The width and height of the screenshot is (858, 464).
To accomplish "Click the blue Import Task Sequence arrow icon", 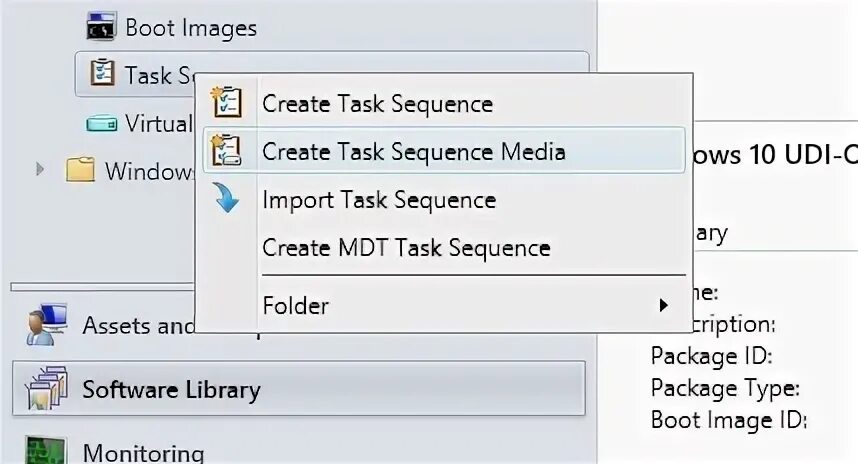I will point(227,199).
